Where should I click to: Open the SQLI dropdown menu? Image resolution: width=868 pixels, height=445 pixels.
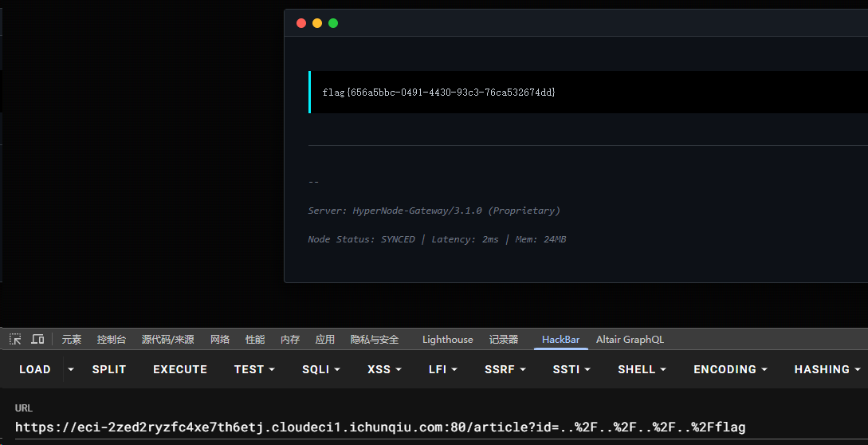click(320, 369)
